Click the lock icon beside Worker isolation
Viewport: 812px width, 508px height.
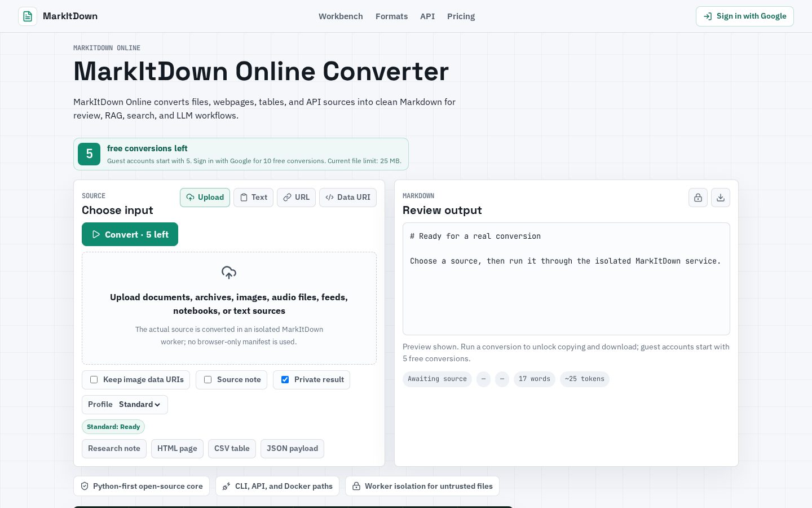pos(356,486)
